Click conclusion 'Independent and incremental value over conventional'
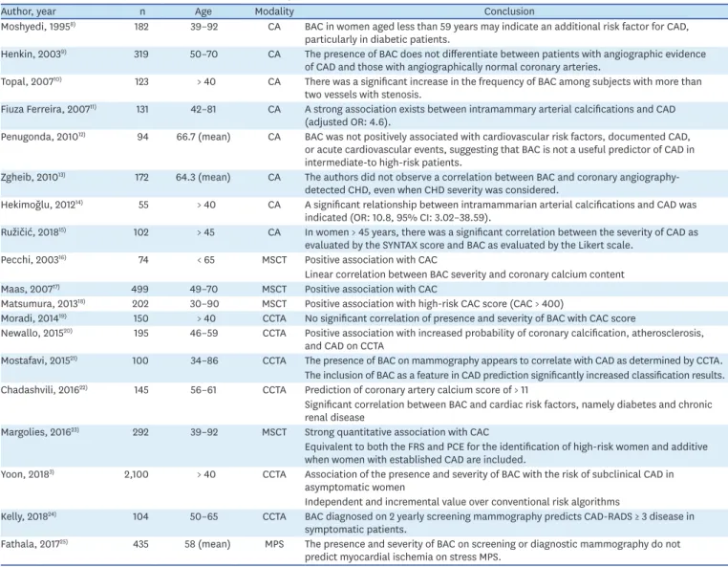Image resolution: width=728 pixels, height=567 pixels. [462, 501]
